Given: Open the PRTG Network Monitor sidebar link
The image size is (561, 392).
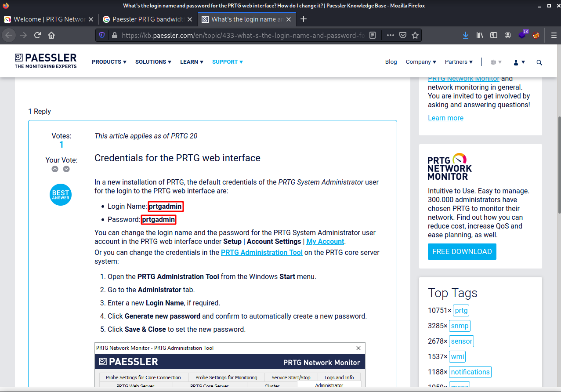Looking at the screenshot, I should pyautogui.click(x=463, y=79).
